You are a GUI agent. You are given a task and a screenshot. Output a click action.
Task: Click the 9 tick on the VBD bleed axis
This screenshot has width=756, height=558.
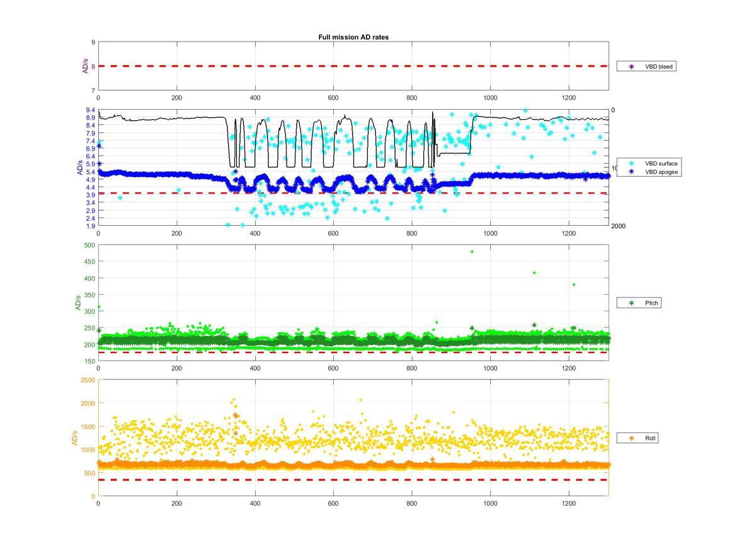93,42
